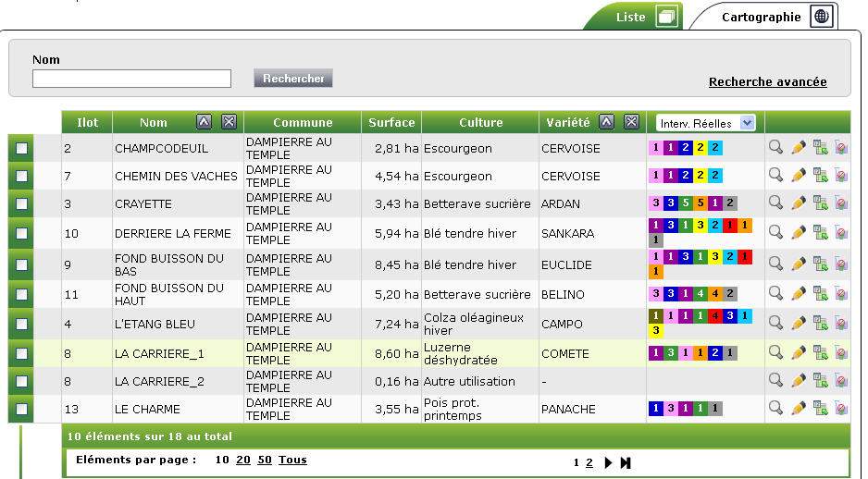
Task: Click the duplicate icon for DERRIERE LA FERME
Action: click(x=820, y=232)
